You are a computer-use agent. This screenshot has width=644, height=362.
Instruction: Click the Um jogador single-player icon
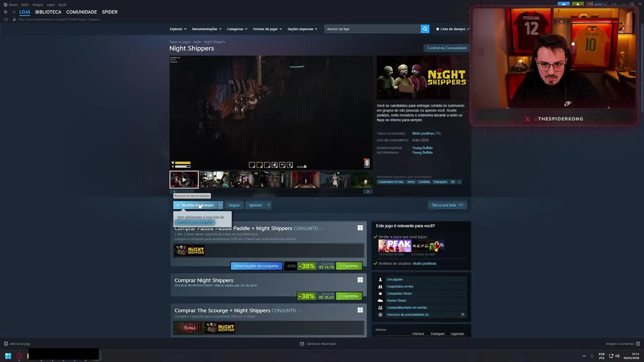tap(380, 279)
